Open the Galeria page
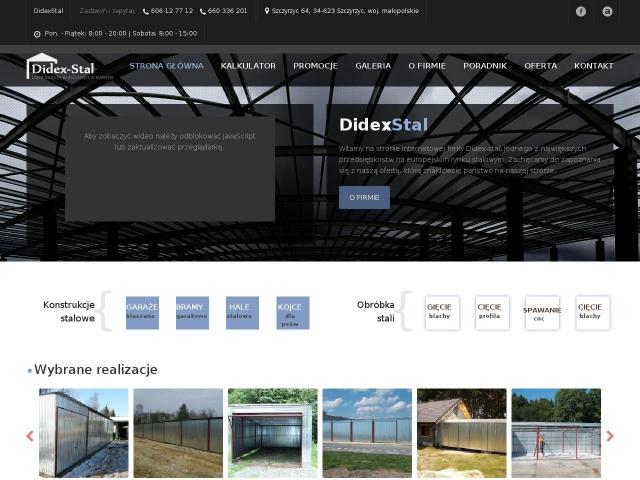640x480 pixels. click(373, 66)
